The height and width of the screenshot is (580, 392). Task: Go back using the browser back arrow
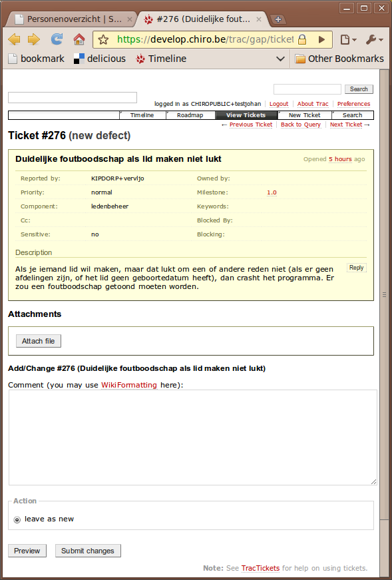point(14,39)
